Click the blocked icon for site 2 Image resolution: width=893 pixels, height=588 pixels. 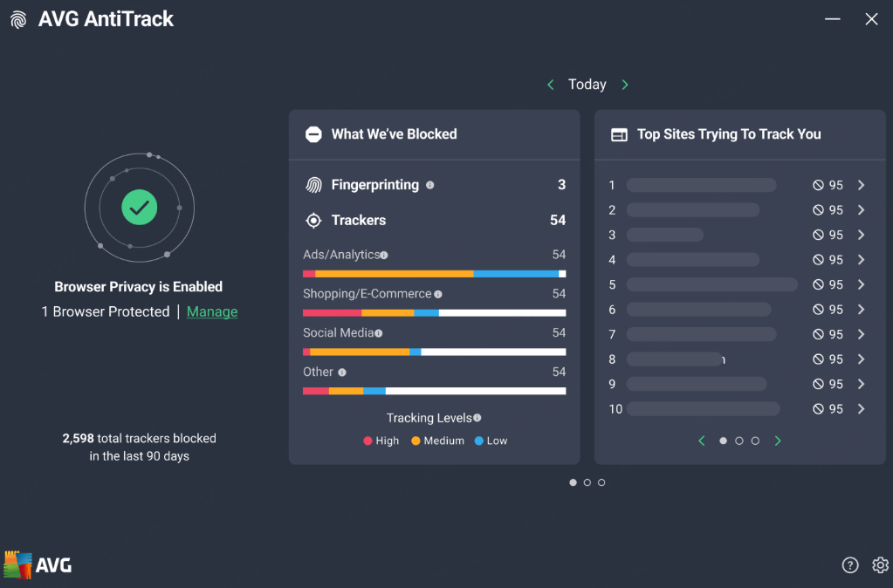(x=819, y=210)
